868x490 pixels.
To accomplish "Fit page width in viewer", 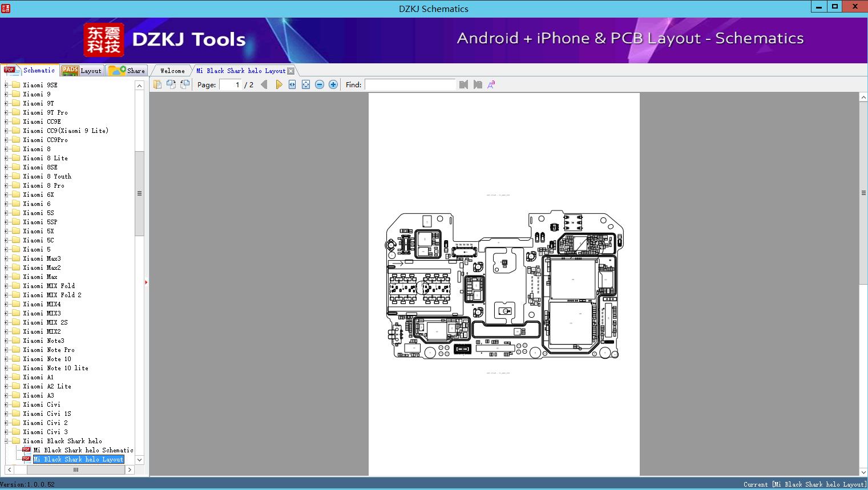I will coord(292,84).
